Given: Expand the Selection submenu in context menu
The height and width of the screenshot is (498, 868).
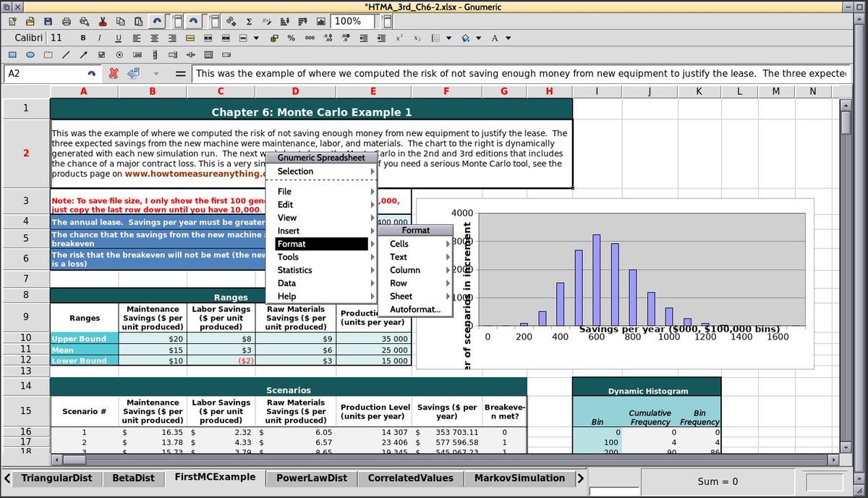Looking at the screenshot, I should pyautogui.click(x=322, y=172).
